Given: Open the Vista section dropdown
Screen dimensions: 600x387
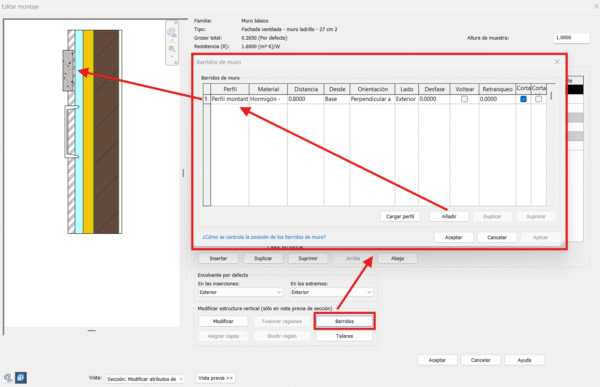Looking at the screenshot, I should pos(145,379).
